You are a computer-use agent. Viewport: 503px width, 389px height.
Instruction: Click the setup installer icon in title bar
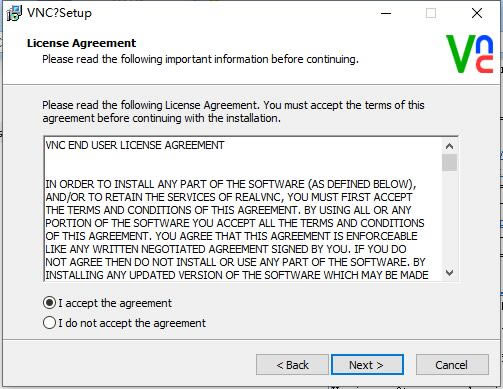tap(14, 13)
